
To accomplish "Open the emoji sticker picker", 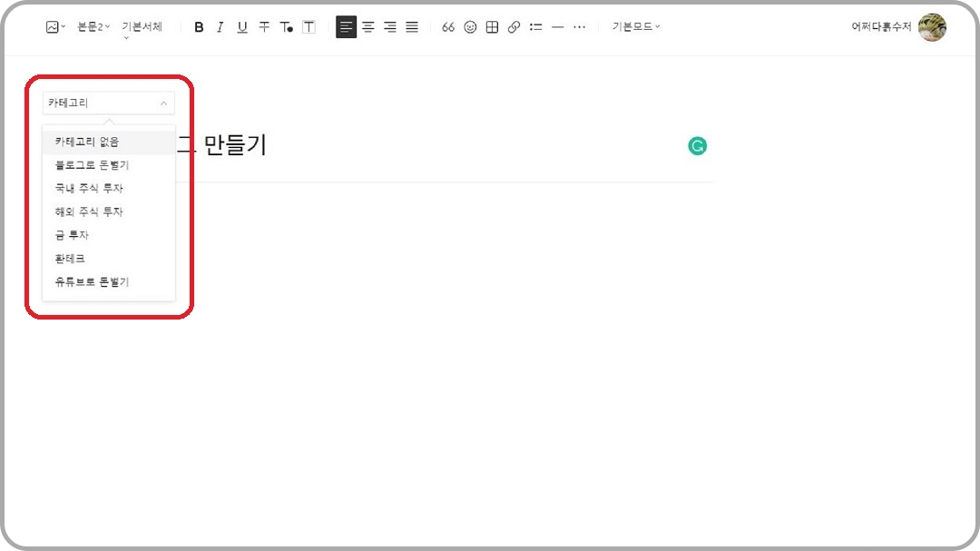I will coord(469,27).
